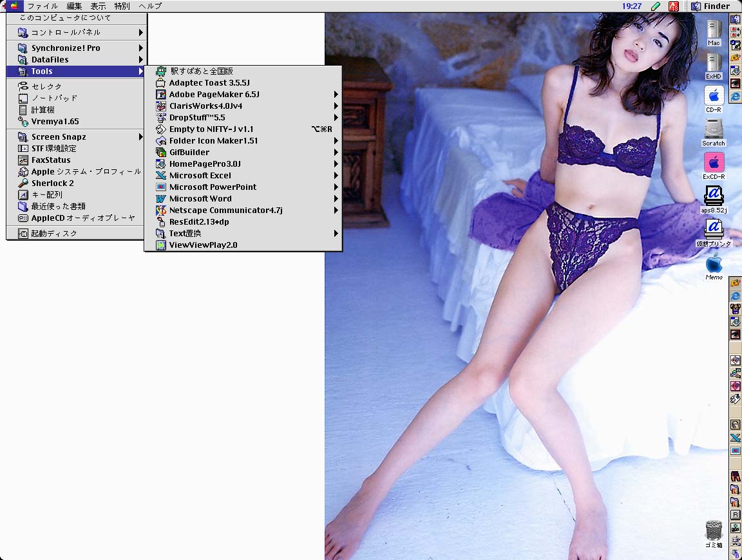Expand the Adobe PageMaker 6.5J submenu arrow

[x=336, y=95]
